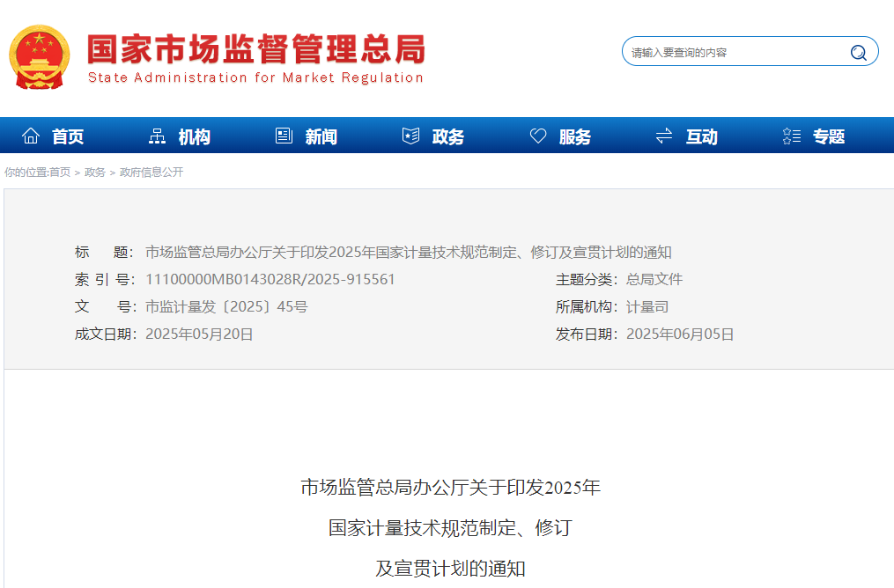Open 政府信息公开 breadcrumb link
The height and width of the screenshot is (588, 894).
point(151,173)
